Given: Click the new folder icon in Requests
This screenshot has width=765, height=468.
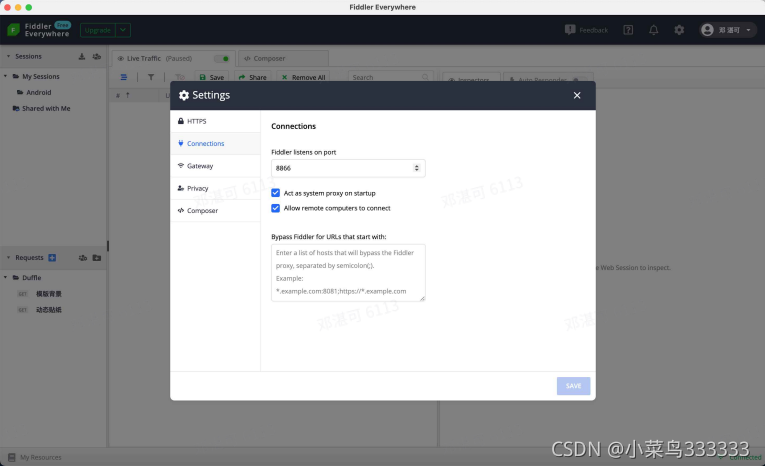Looking at the screenshot, I should [97, 258].
